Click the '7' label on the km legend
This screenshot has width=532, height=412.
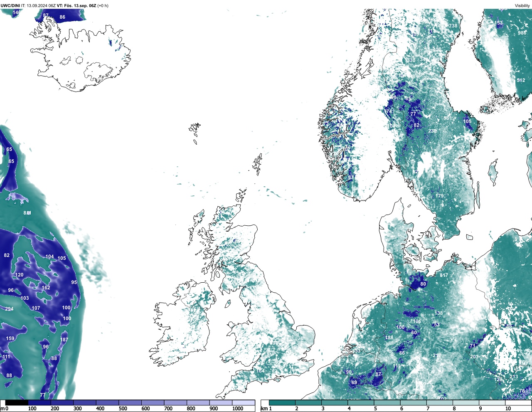coord(428,409)
